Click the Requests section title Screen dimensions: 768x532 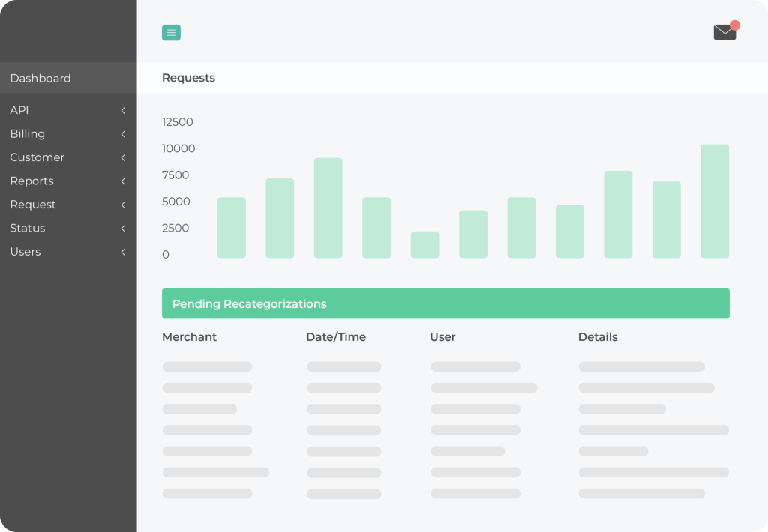(188, 78)
